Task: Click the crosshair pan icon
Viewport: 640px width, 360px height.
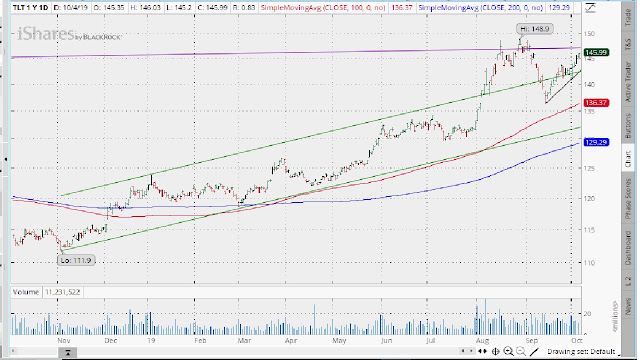Action: [x=496, y=351]
